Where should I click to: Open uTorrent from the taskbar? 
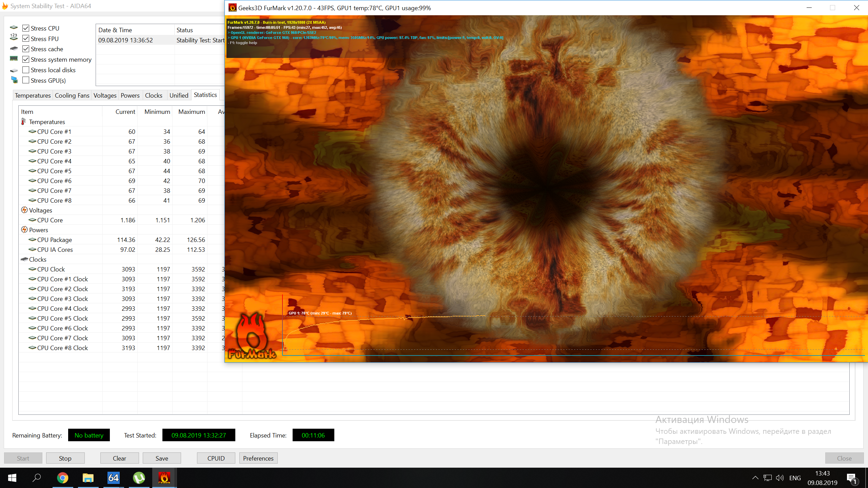139,478
